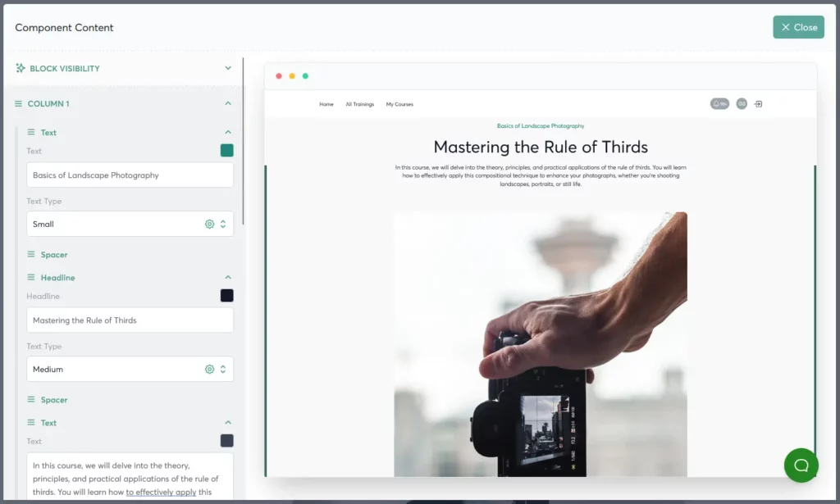
Task: Close the Component Content dialog
Action: coord(798,27)
